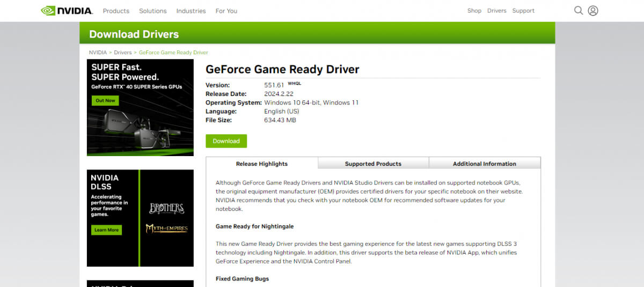Click Drivers breadcrumb link
The image size is (644, 287).
[x=123, y=53]
